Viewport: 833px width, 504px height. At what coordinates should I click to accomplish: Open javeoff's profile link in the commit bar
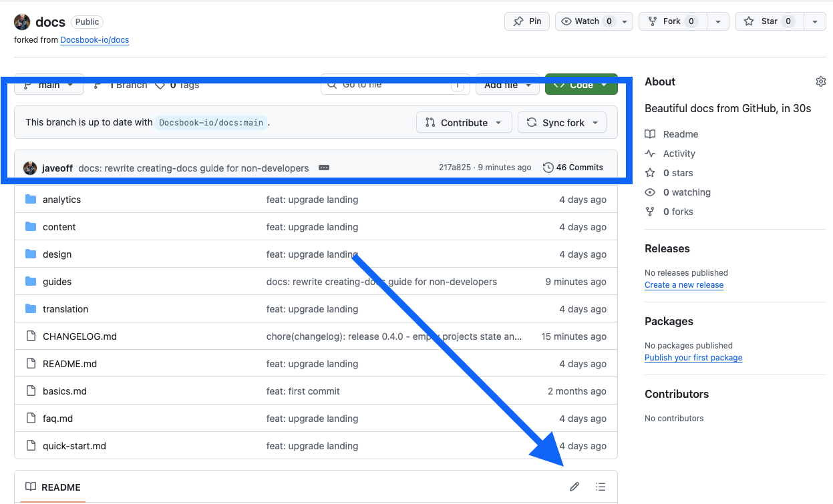(x=57, y=168)
